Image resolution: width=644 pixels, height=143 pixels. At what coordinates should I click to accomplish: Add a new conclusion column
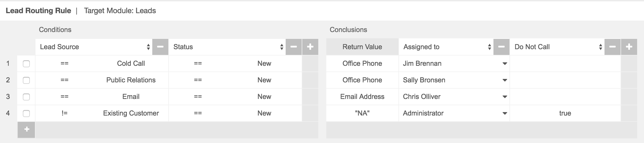click(629, 47)
